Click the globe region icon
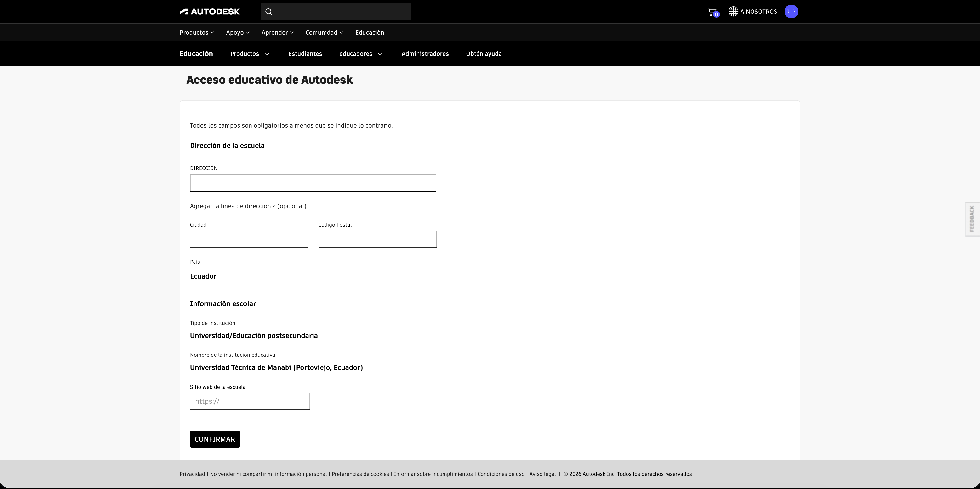 (x=733, y=12)
